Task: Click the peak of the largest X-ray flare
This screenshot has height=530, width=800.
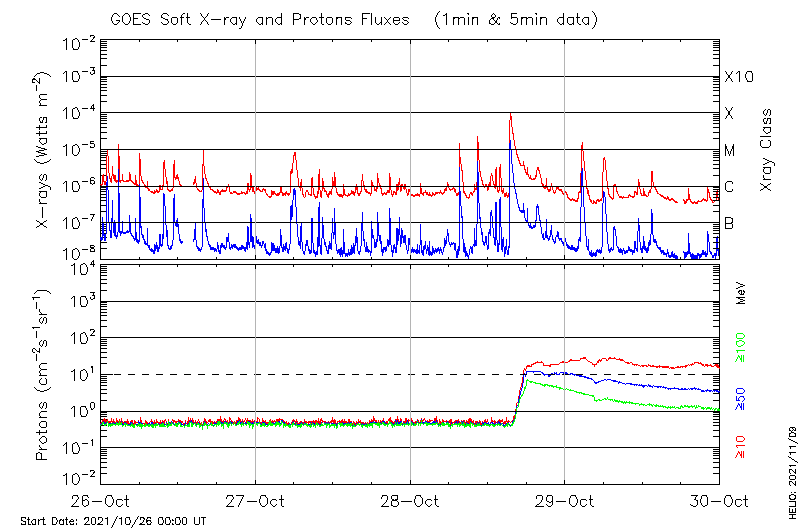Action: pos(511,114)
